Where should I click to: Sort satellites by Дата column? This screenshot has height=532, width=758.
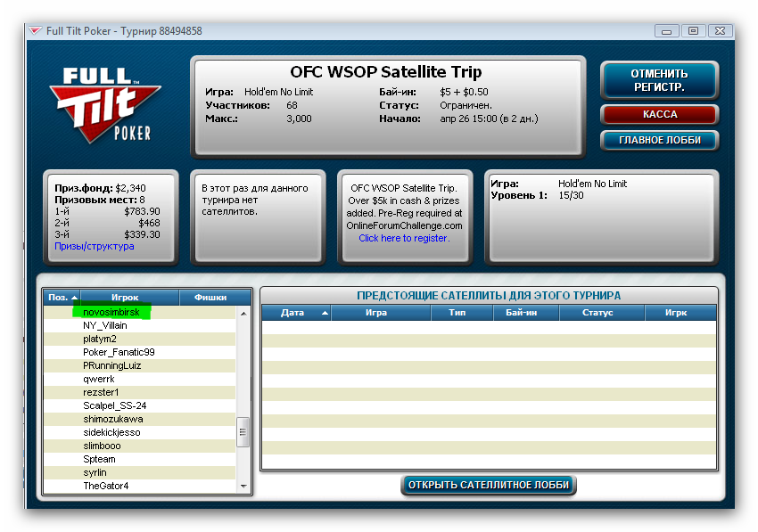(296, 313)
